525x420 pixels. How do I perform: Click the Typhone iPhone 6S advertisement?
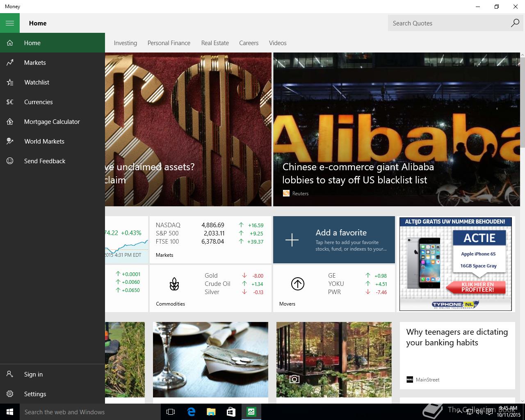(456, 264)
